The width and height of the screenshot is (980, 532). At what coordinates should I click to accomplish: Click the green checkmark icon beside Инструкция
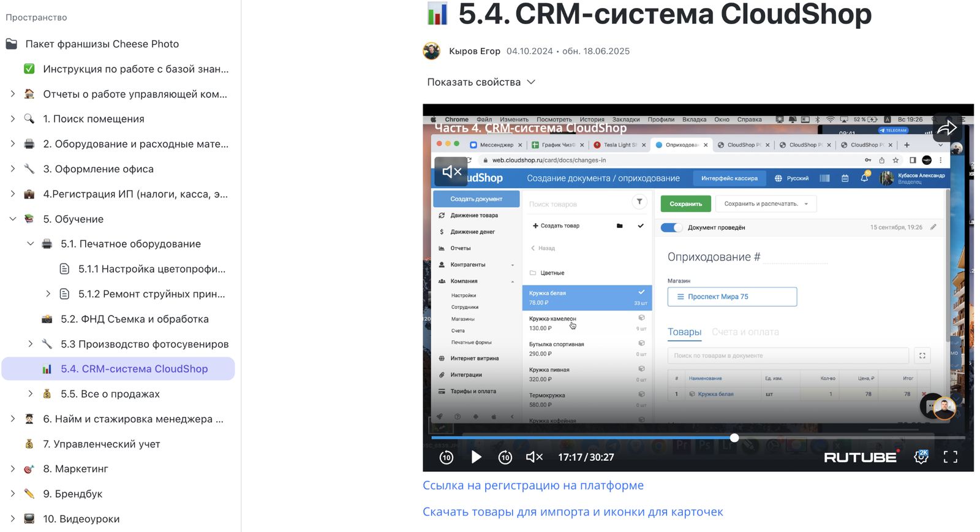click(x=29, y=69)
